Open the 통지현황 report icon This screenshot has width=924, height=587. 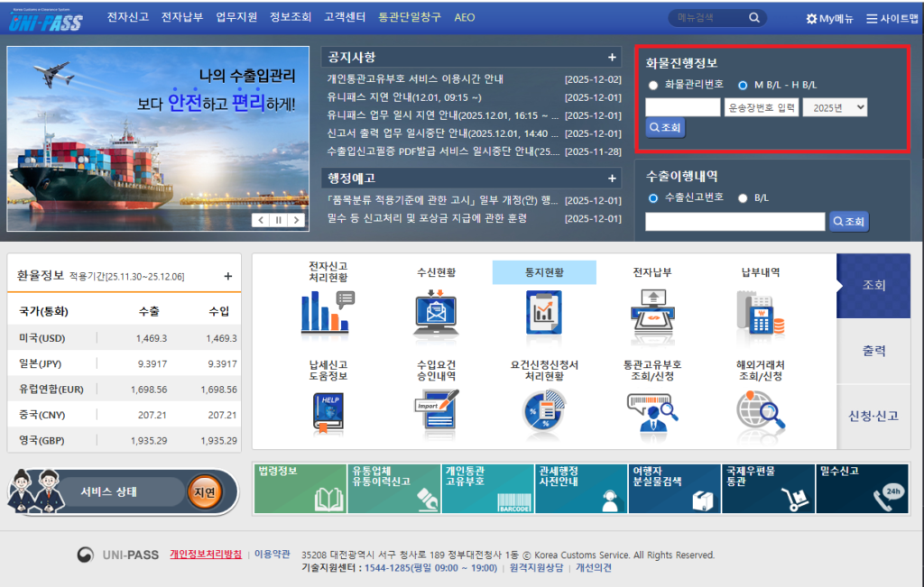544,311
